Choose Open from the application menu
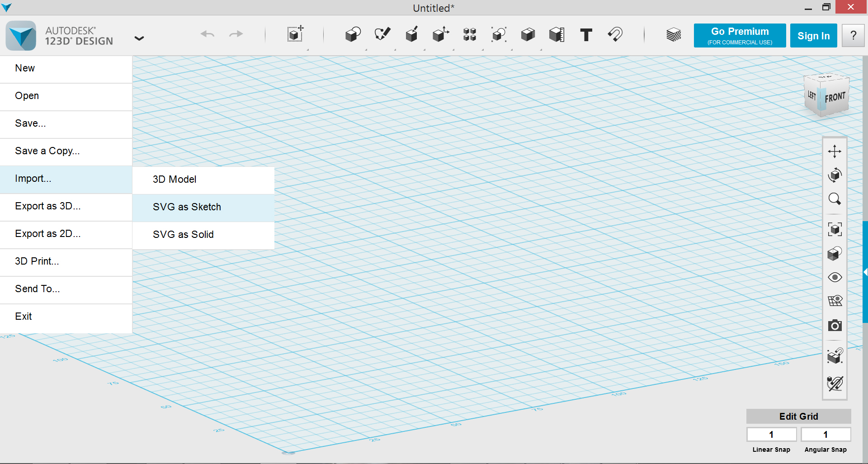The width and height of the screenshot is (868, 464). [x=66, y=97]
